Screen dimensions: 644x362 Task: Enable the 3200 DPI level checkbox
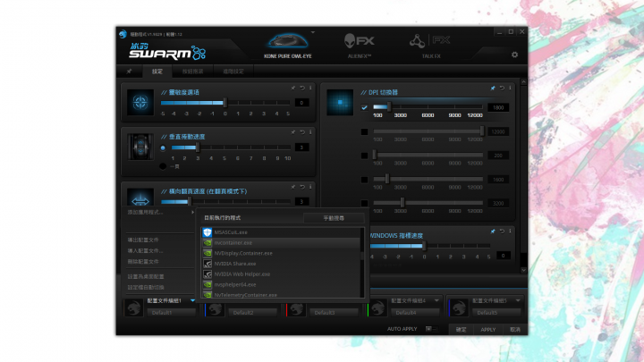pyautogui.click(x=364, y=203)
